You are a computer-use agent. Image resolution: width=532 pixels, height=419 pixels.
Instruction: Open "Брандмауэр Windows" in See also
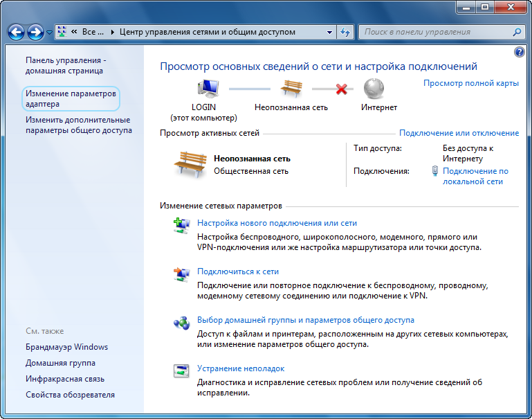[x=67, y=347]
